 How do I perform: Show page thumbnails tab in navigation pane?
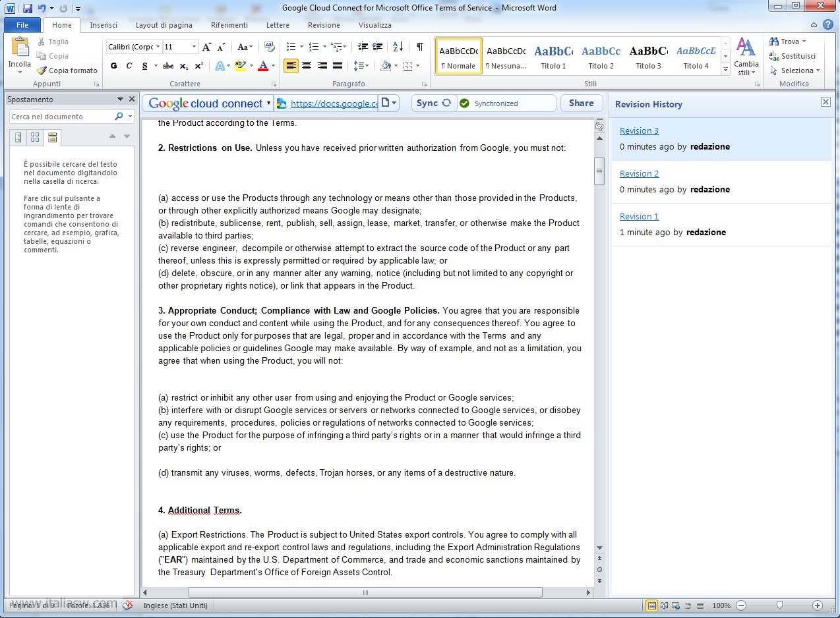35,137
